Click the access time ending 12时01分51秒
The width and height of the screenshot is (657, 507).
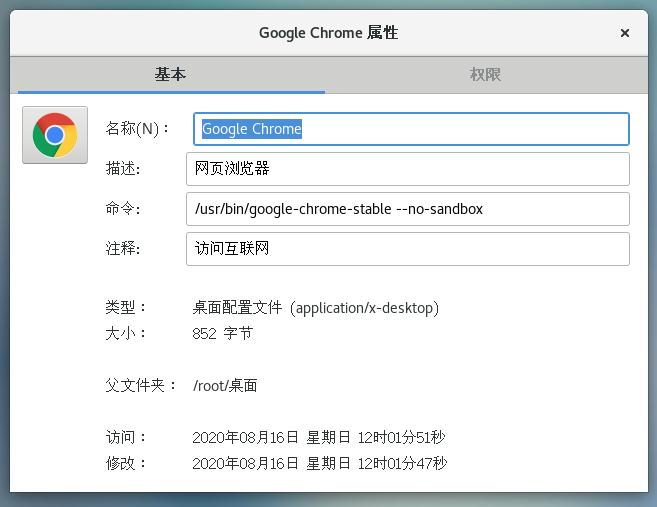coord(318,437)
